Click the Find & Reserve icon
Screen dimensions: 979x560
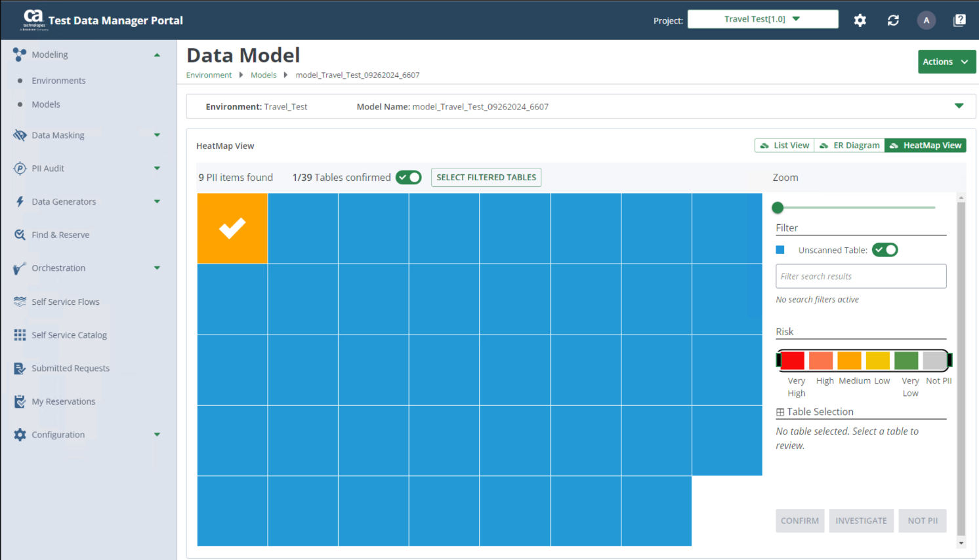[x=20, y=235]
